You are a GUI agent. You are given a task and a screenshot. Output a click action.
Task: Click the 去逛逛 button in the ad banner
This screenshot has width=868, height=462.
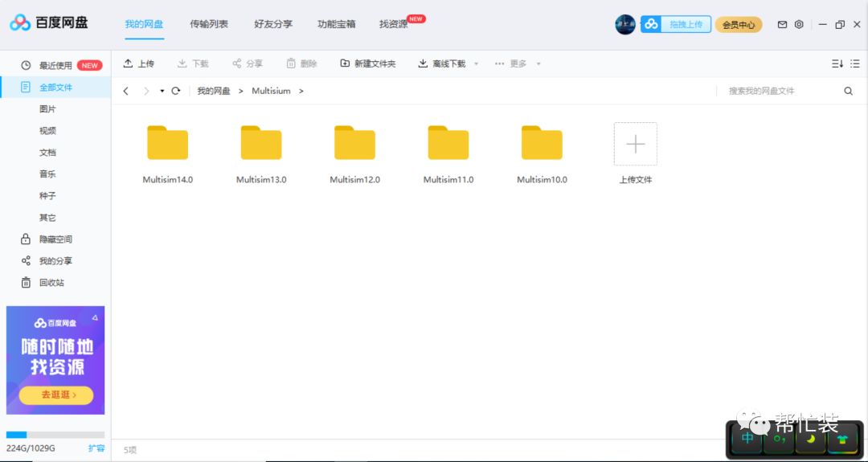pyautogui.click(x=56, y=395)
